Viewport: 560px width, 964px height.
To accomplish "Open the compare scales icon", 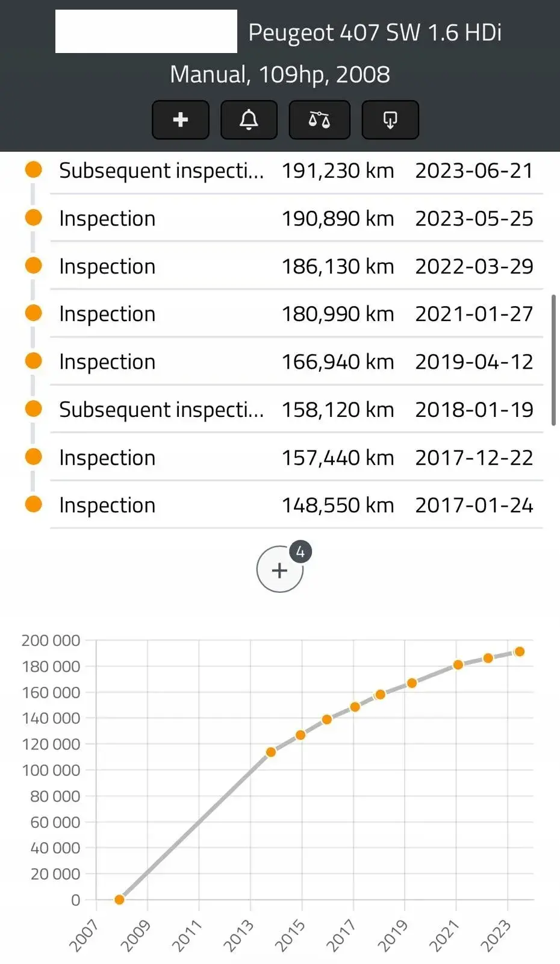I will [x=319, y=120].
